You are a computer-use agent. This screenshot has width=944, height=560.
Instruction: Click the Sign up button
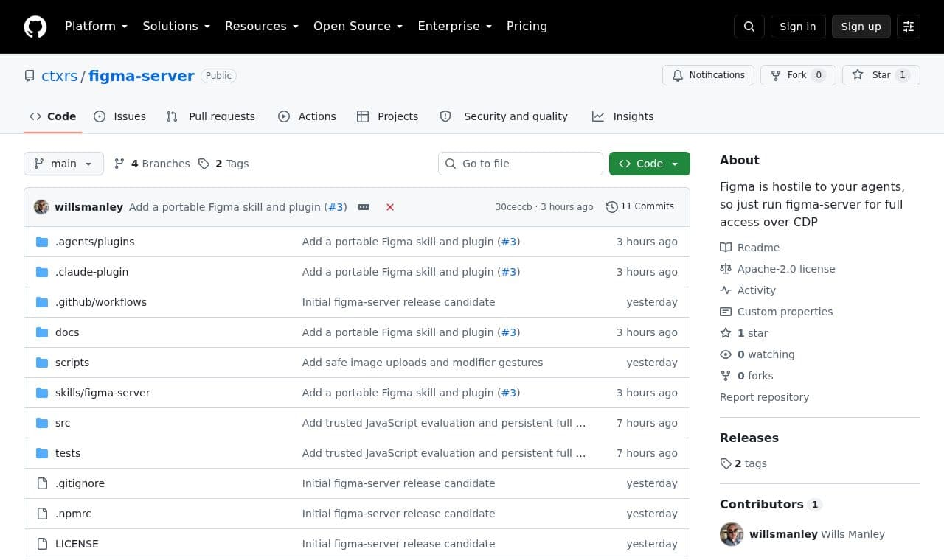(861, 27)
